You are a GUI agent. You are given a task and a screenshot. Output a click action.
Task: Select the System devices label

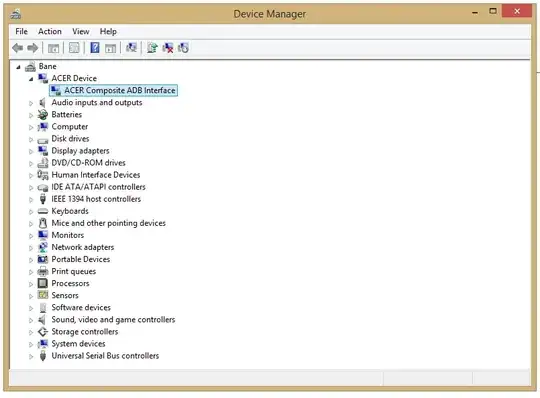click(78, 344)
